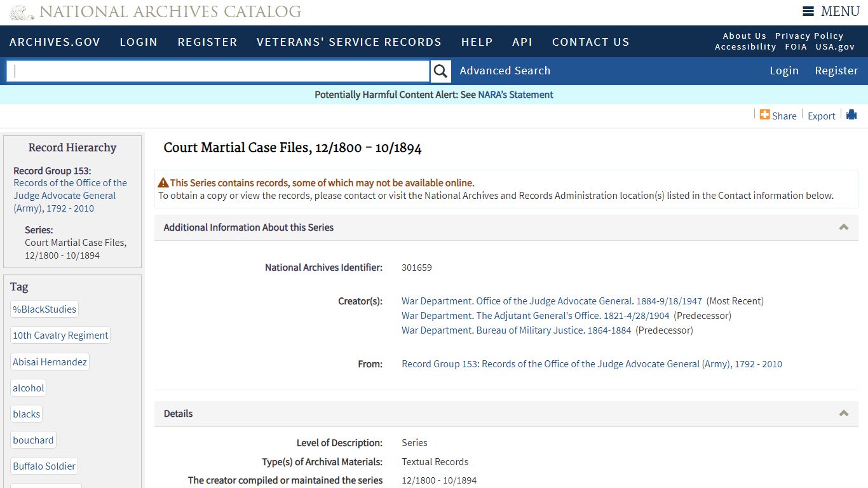868x488 pixels.
Task: Click Register in the search bar
Action: pos(836,71)
